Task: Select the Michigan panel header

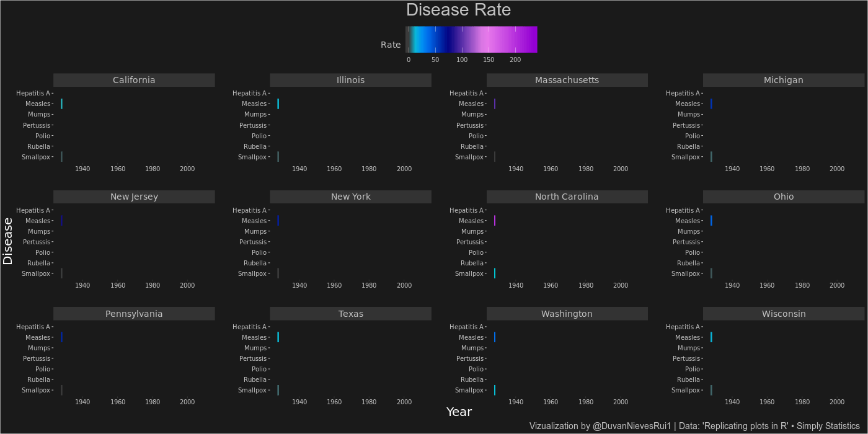Action: pos(783,80)
